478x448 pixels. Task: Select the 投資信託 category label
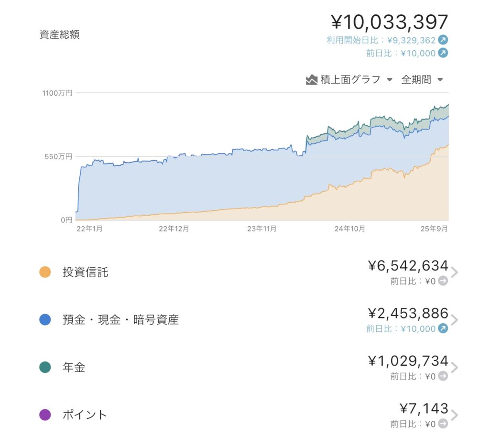tap(85, 273)
